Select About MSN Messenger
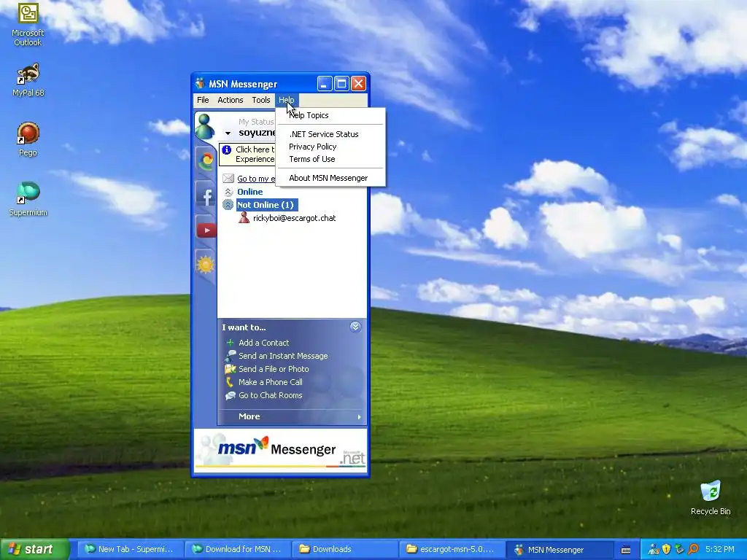Image resolution: width=747 pixels, height=560 pixels. [x=330, y=178]
